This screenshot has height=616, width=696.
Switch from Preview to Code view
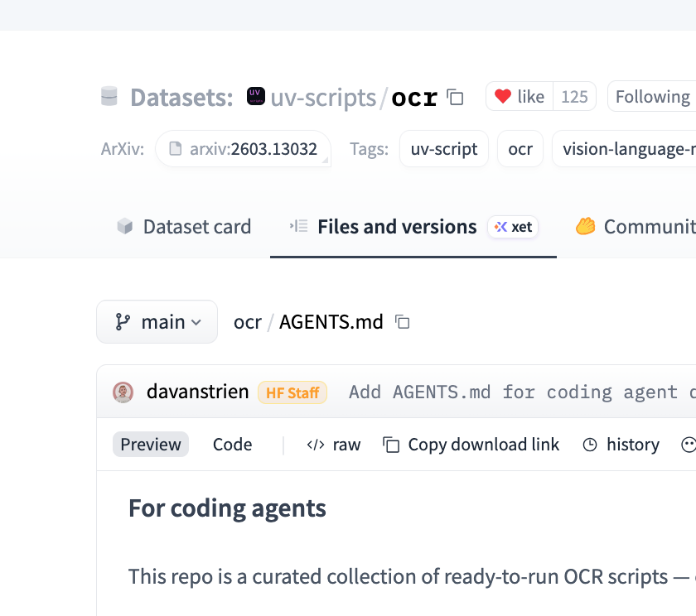[232, 445]
